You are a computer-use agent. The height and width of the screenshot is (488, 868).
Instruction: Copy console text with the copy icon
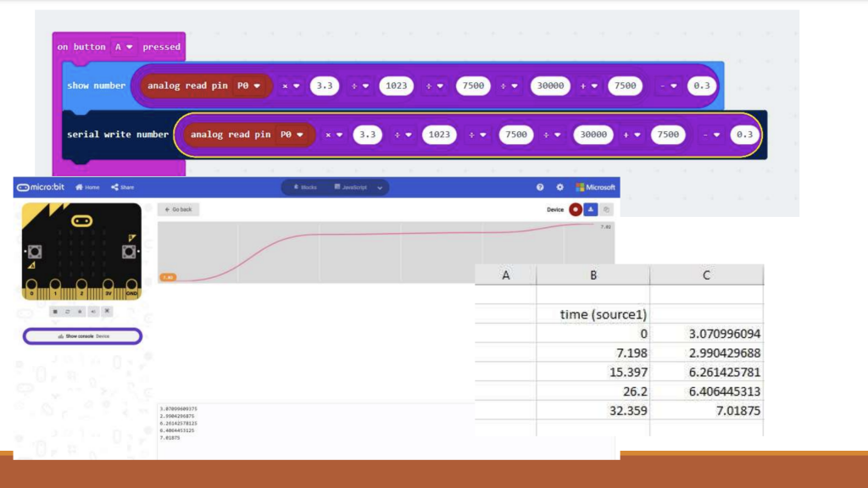[606, 210]
